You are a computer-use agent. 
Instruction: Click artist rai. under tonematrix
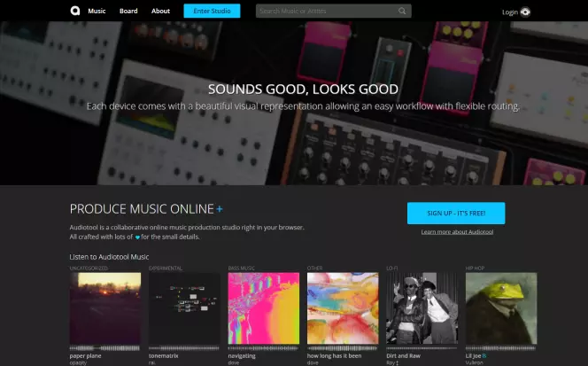(x=152, y=363)
